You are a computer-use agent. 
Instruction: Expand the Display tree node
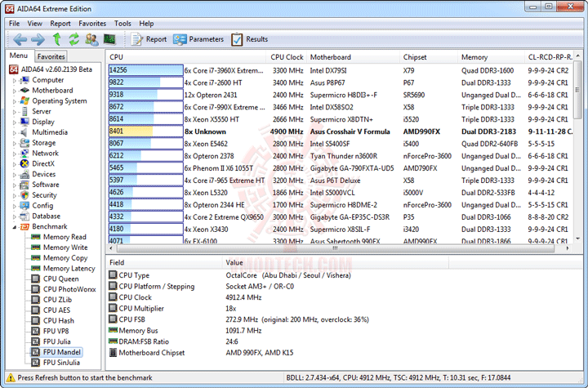tap(15, 123)
